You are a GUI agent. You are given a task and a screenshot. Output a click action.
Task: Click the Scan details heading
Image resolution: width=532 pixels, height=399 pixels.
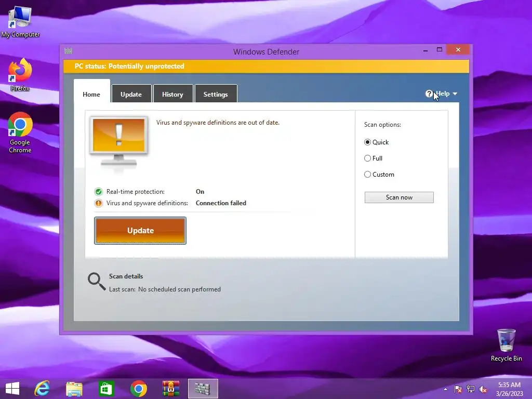coord(126,276)
